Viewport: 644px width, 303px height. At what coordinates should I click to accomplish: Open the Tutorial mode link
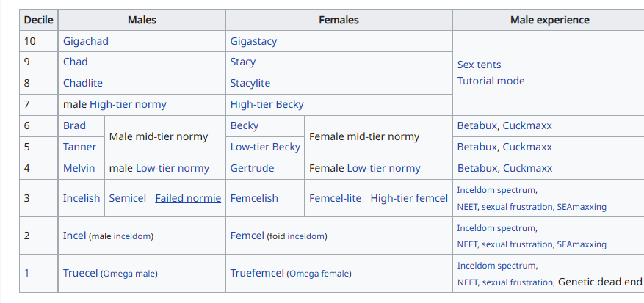pyautogui.click(x=491, y=81)
